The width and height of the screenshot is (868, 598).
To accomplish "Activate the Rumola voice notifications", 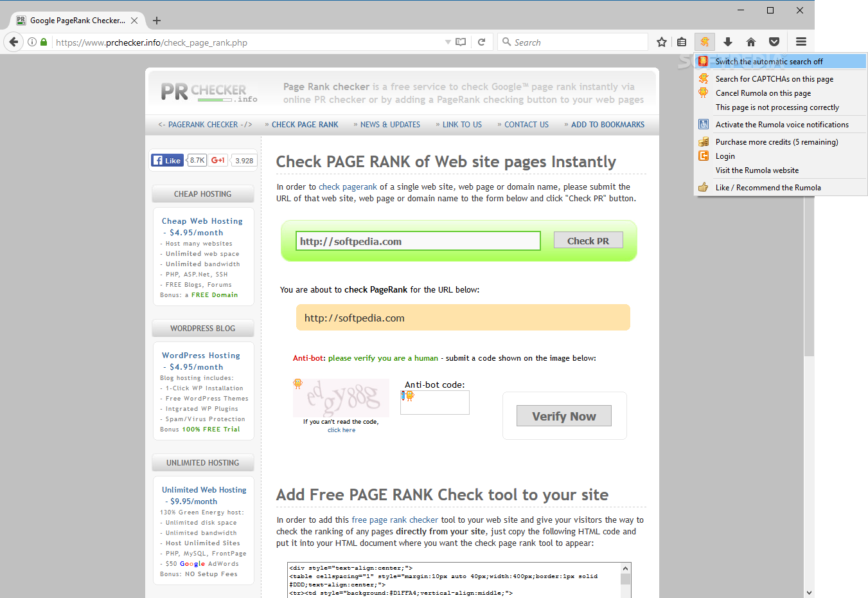I will tap(781, 124).
